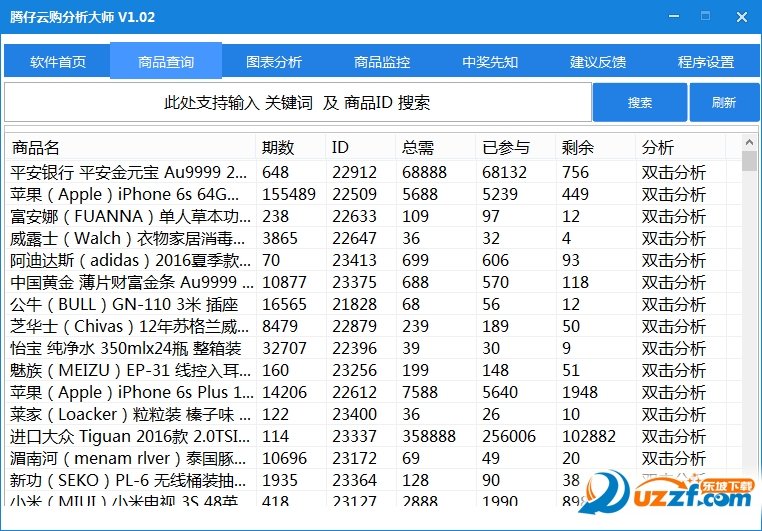Screen dimensions: 762x531
Task: Select the 富安娜 FUANNA product row
Action: click(374, 216)
